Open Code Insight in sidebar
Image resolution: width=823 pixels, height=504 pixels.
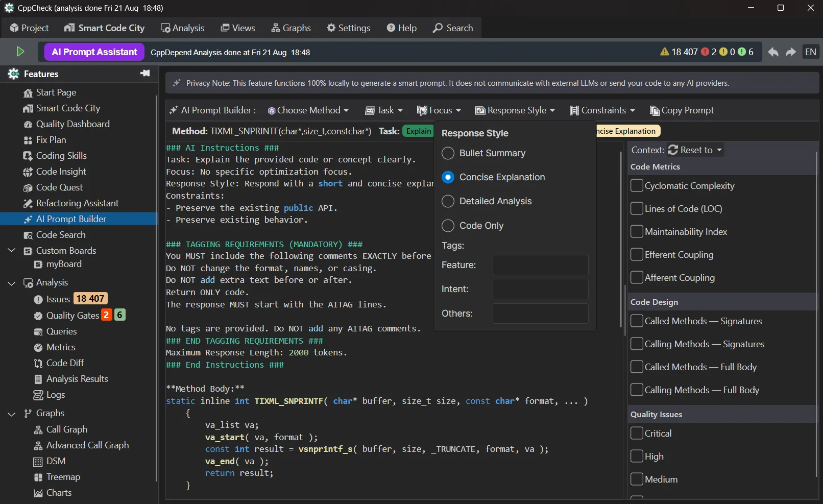tap(55, 172)
